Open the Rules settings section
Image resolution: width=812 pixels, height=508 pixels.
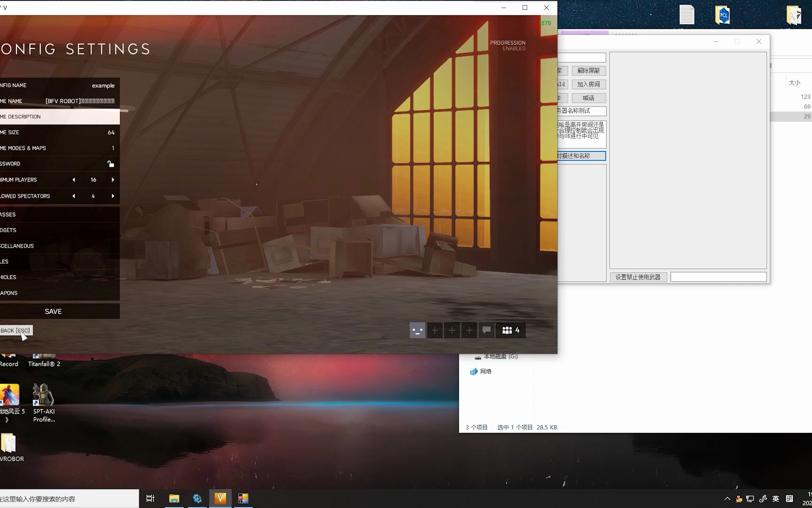coord(60,261)
